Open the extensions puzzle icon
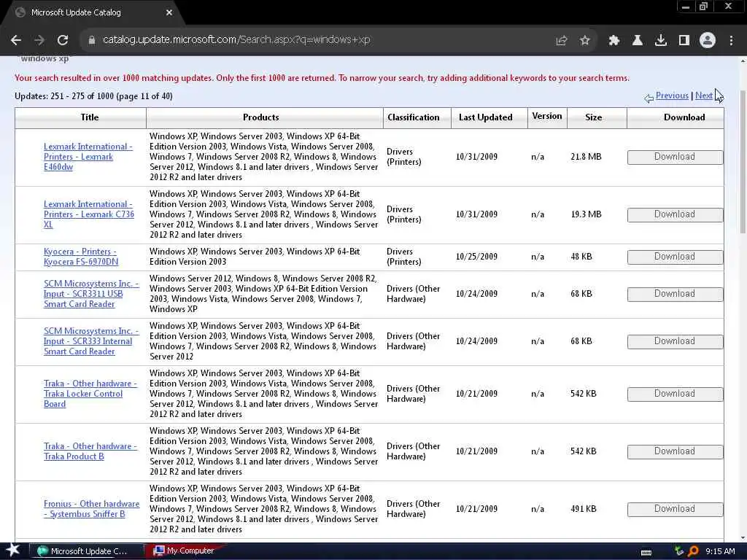The height and width of the screenshot is (560, 747). (x=614, y=41)
